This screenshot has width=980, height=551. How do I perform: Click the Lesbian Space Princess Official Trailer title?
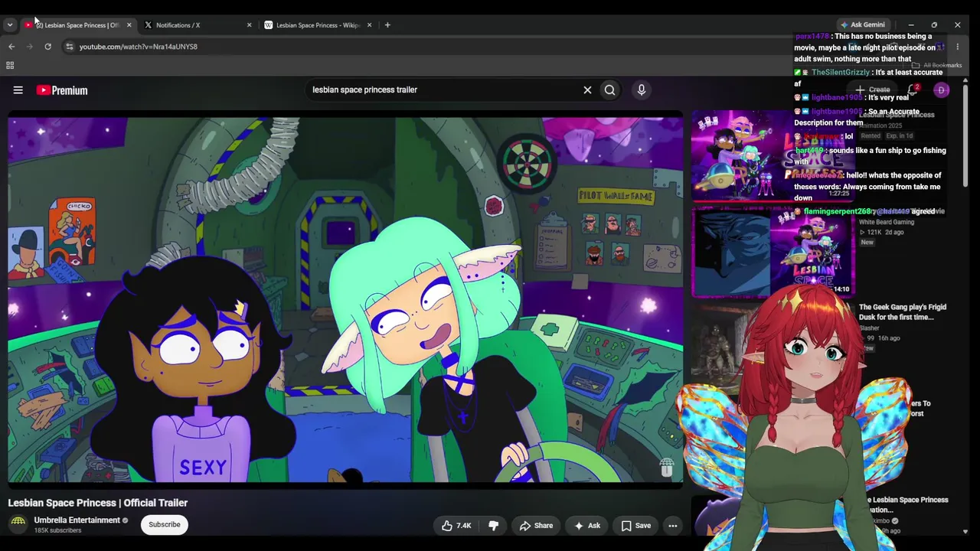click(x=98, y=503)
